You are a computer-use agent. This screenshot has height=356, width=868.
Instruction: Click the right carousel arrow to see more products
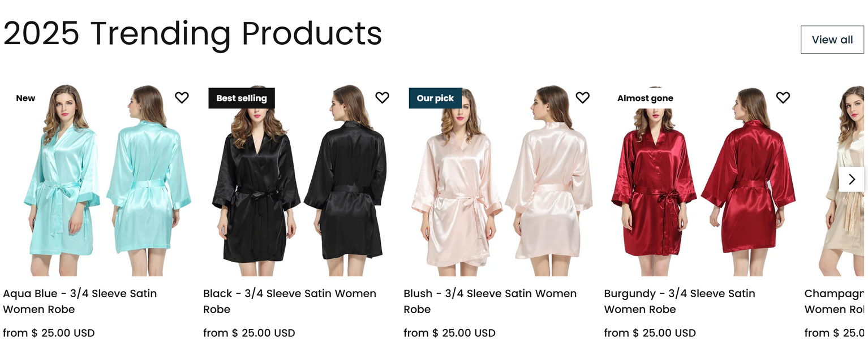(x=852, y=179)
